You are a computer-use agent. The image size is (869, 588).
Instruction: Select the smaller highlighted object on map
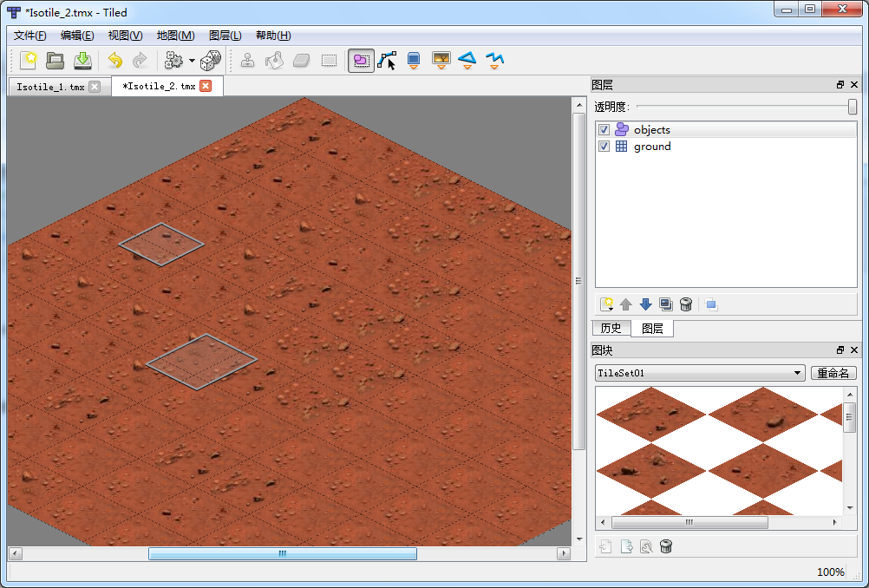[161, 245]
